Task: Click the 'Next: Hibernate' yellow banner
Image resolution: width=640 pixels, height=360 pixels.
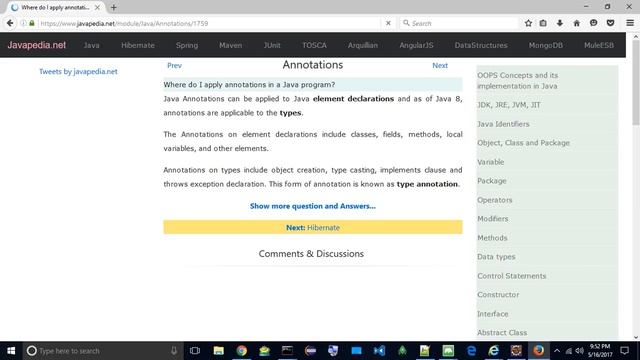Action: (x=313, y=227)
